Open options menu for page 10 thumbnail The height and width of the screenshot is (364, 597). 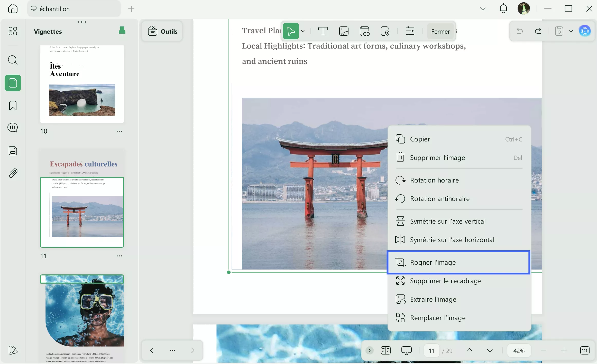click(119, 131)
